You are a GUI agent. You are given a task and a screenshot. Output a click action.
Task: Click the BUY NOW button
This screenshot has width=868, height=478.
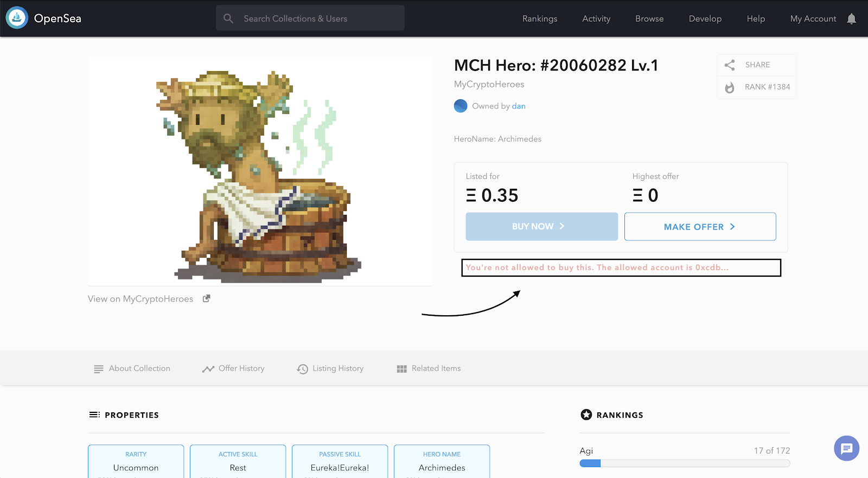(541, 226)
